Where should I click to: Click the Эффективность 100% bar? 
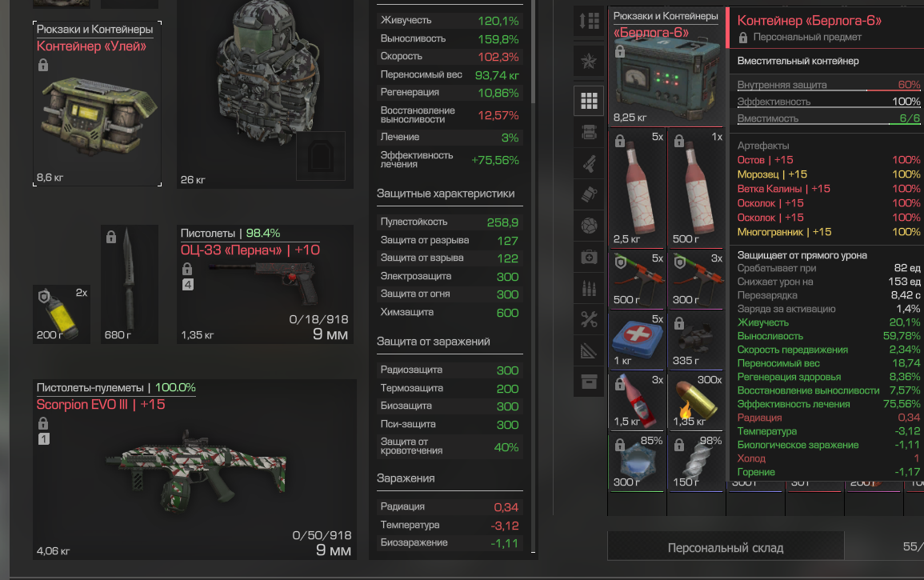(829, 102)
